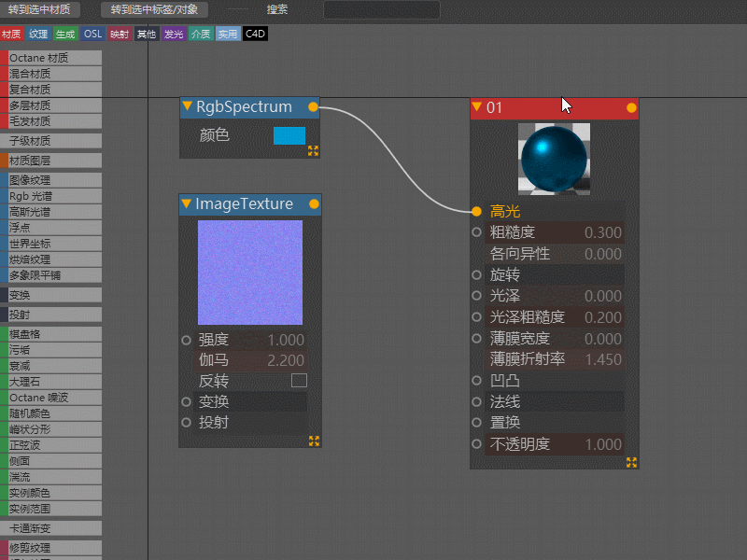Collapse the 01 material node
This screenshot has width=747, height=560.
(x=476, y=106)
